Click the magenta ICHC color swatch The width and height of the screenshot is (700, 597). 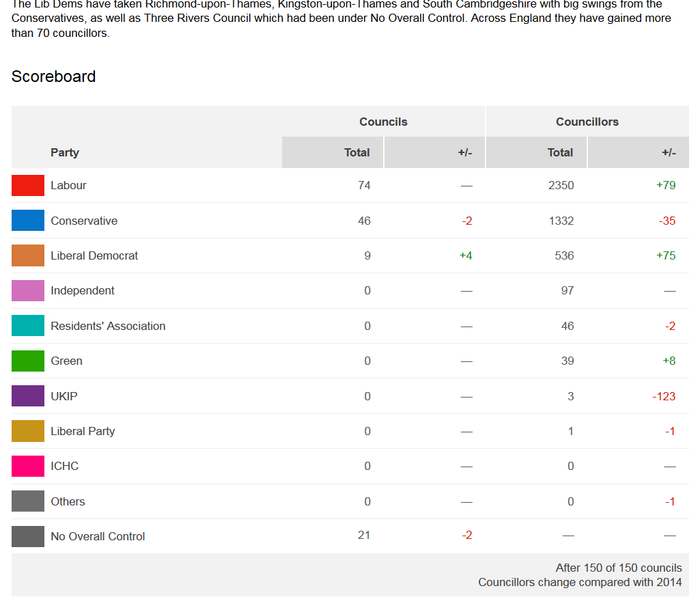[28, 466]
